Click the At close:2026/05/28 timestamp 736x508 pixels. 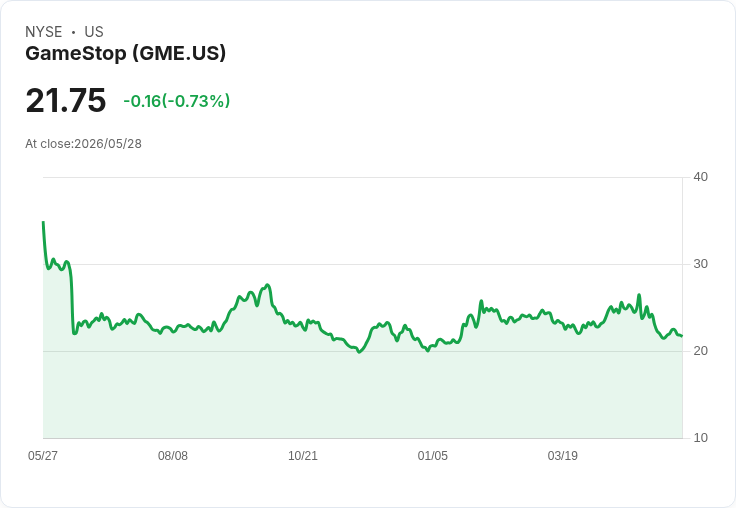point(84,144)
